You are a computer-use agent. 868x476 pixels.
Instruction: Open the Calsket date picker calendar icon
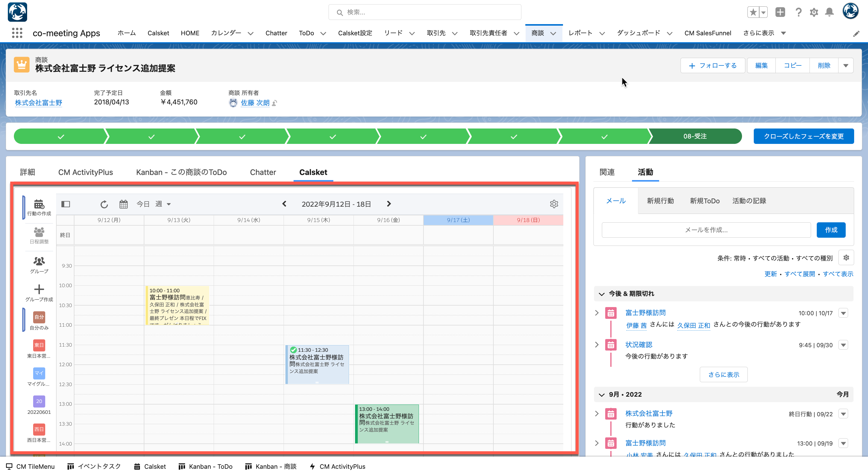tap(124, 204)
